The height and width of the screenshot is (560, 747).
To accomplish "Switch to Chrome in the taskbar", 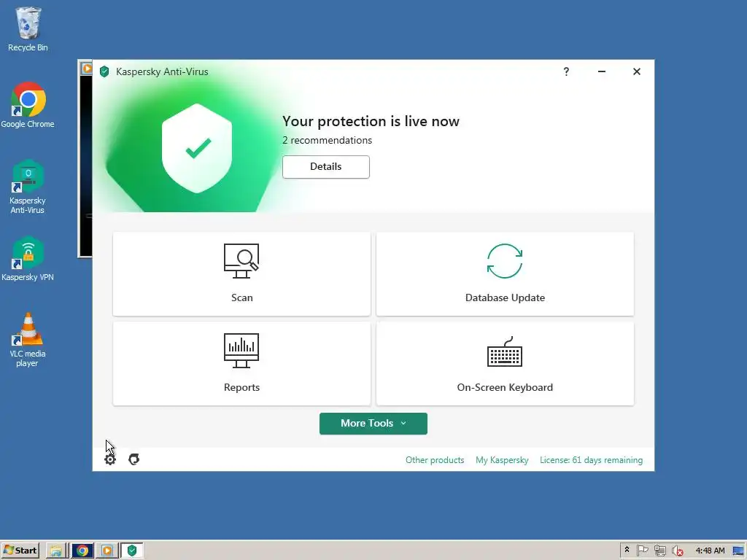I will 82,551.
